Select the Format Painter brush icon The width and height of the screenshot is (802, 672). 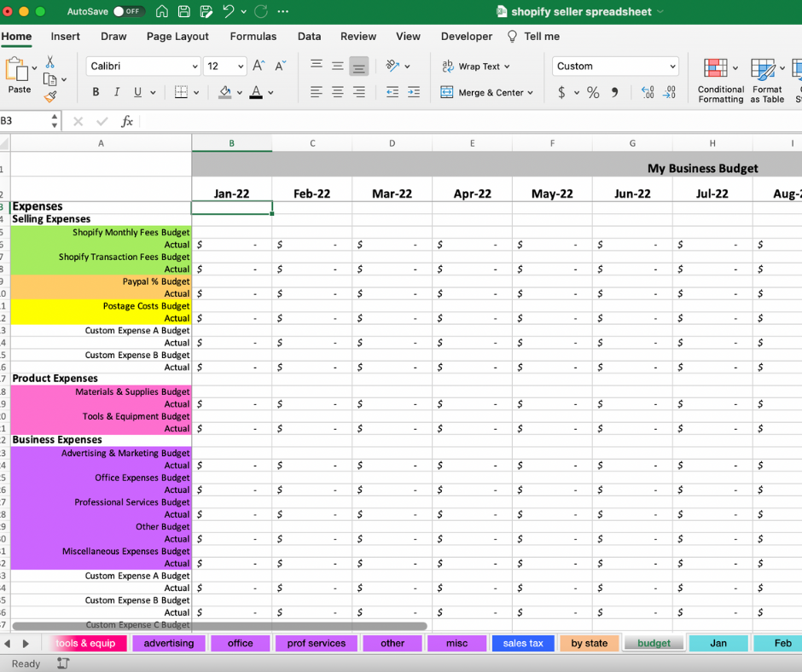50,97
